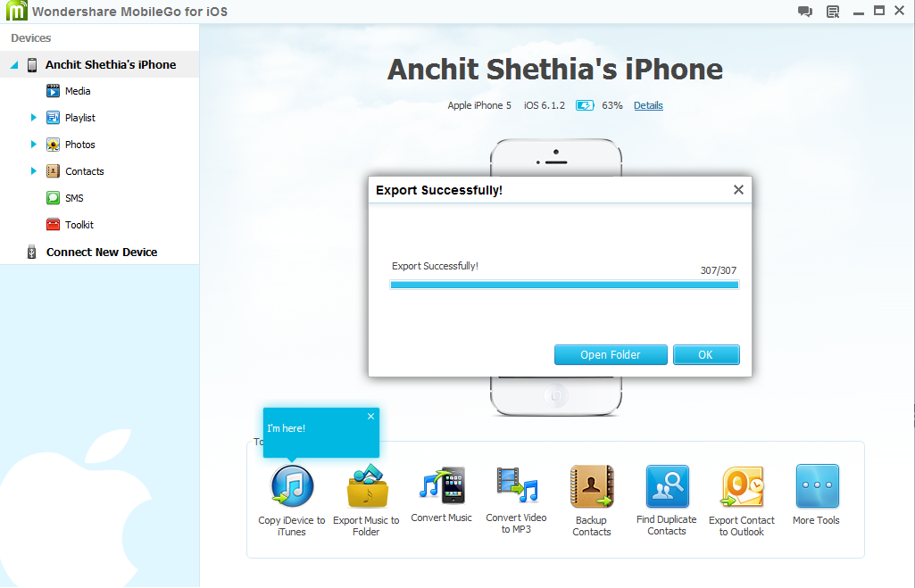This screenshot has height=588, width=915.
Task: Expand the Playlist node arrow
Action: click(x=33, y=118)
